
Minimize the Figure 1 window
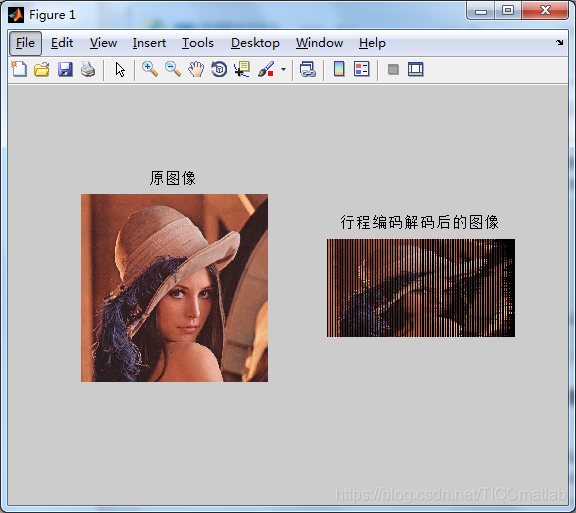(480, 11)
